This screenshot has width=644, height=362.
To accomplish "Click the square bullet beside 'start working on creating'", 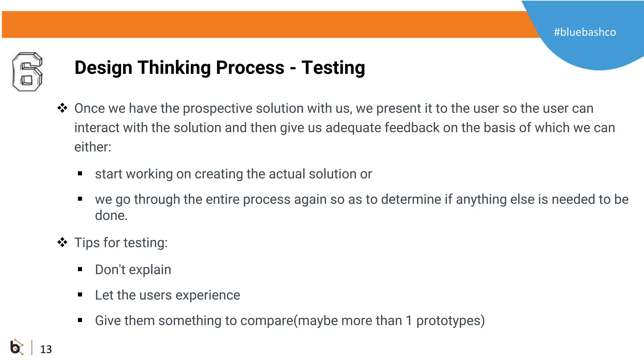I will [80, 173].
